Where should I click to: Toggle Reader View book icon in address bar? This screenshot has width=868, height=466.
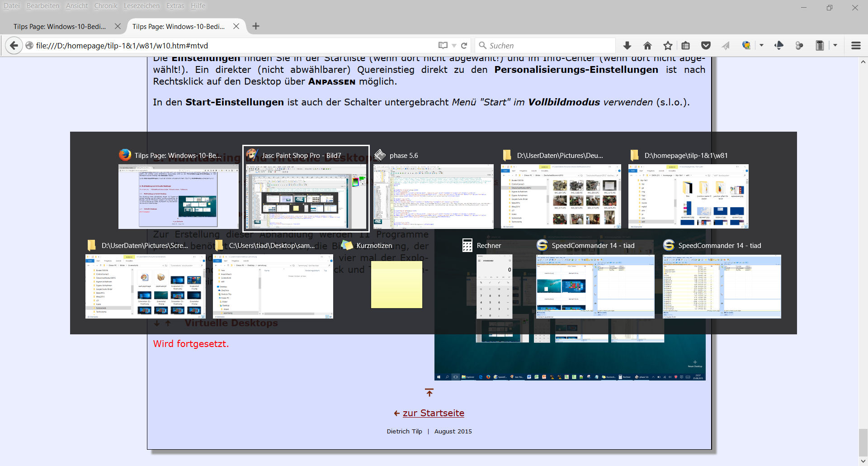[x=443, y=45]
